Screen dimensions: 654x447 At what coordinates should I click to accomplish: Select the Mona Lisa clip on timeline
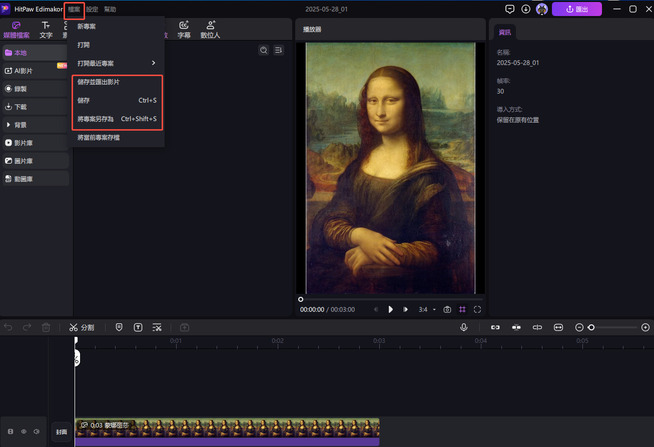[227, 432]
